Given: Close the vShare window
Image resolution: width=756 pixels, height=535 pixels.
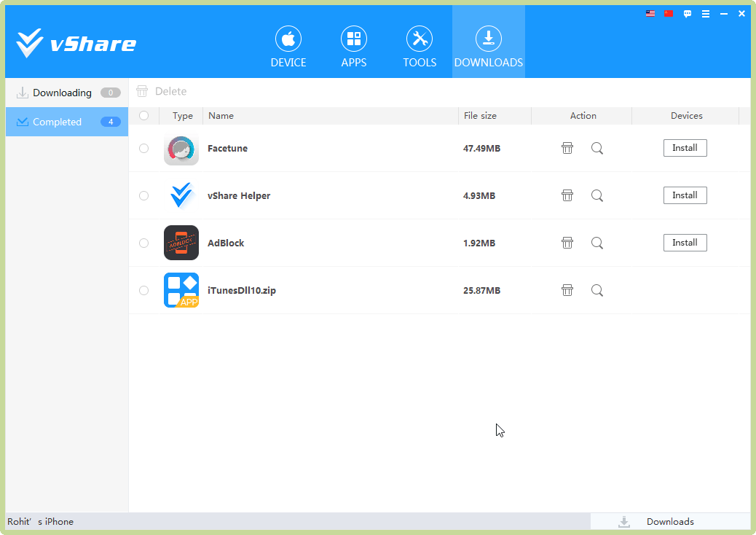Looking at the screenshot, I should [741, 14].
